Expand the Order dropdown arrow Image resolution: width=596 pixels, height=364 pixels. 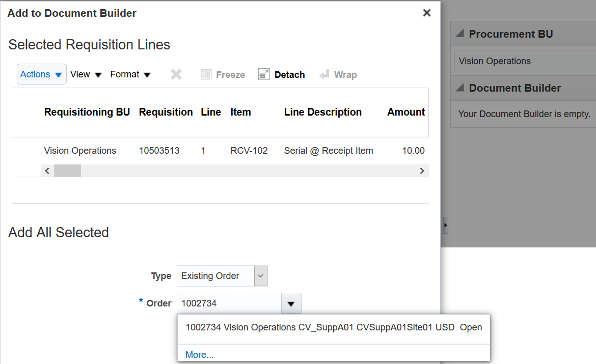pyautogui.click(x=291, y=303)
